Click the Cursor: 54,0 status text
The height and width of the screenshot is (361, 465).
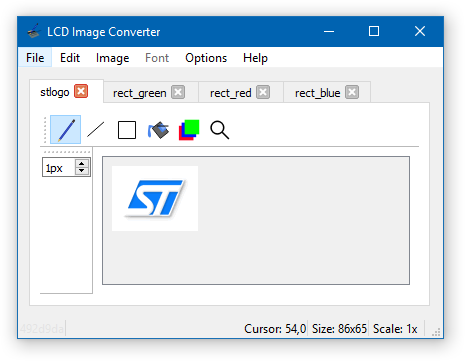click(275, 329)
